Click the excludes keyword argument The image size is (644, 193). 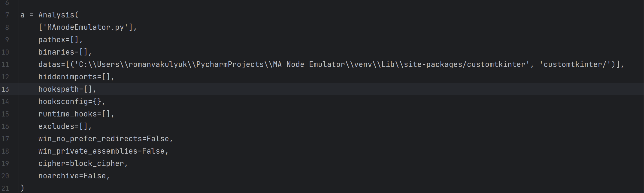pos(56,126)
